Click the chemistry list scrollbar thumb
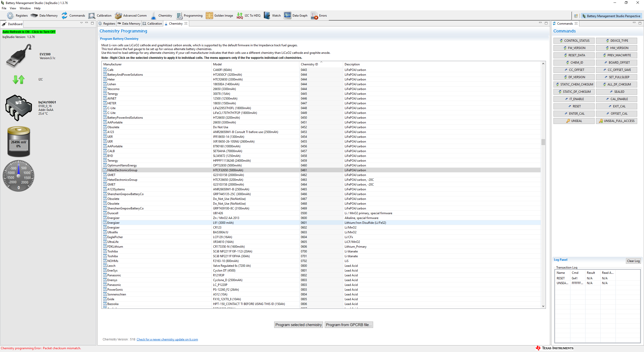This screenshot has width=644, height=352. (543, 142)
